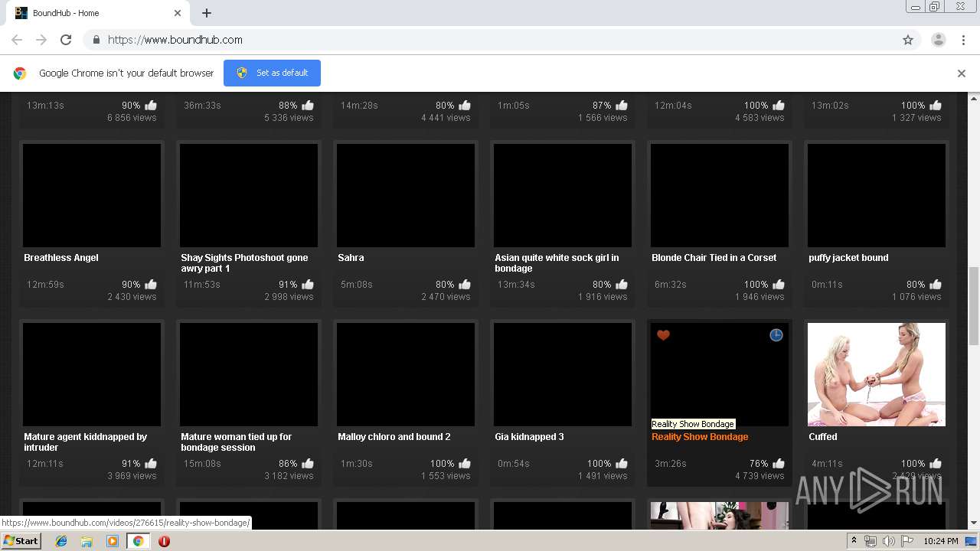Click thumbs-up icon on Cuffed card
The height and width of the screenshot is (551, 980).
936,464
